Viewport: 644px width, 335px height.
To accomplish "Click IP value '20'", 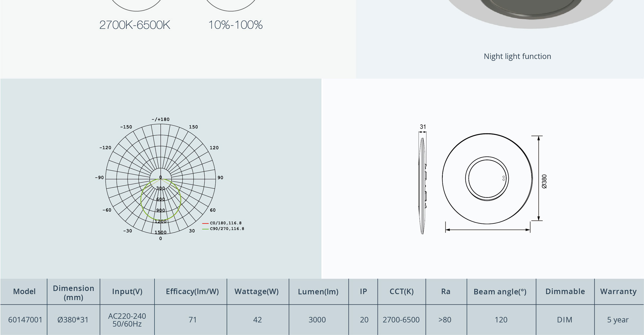I will click(x=364, y=320).
